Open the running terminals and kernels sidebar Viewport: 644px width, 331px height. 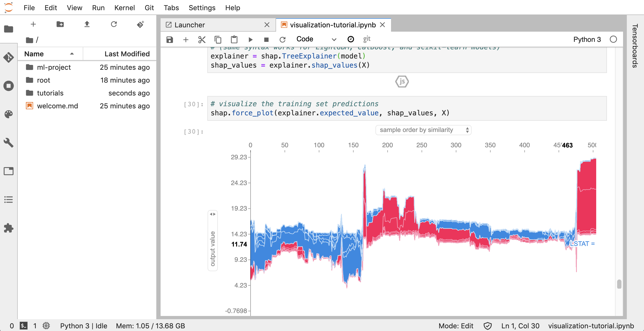[x=9, y=86]
